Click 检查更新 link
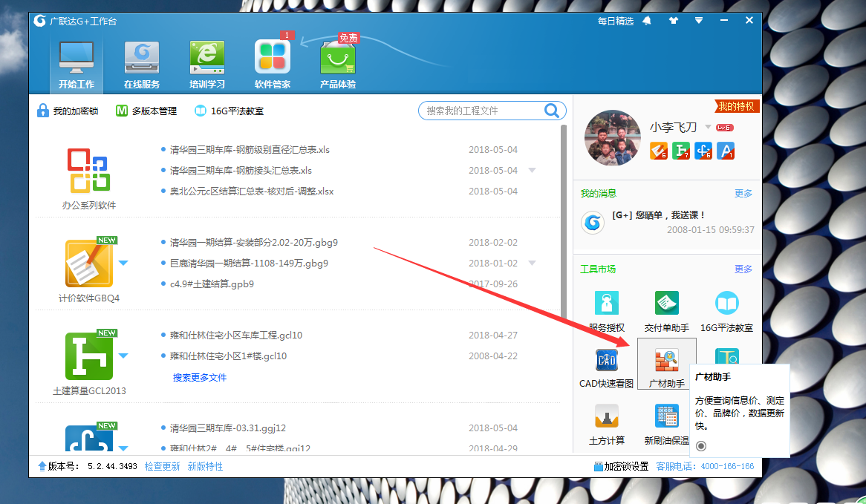Screen dimensions: 866x504 click(x=163, y=466)
